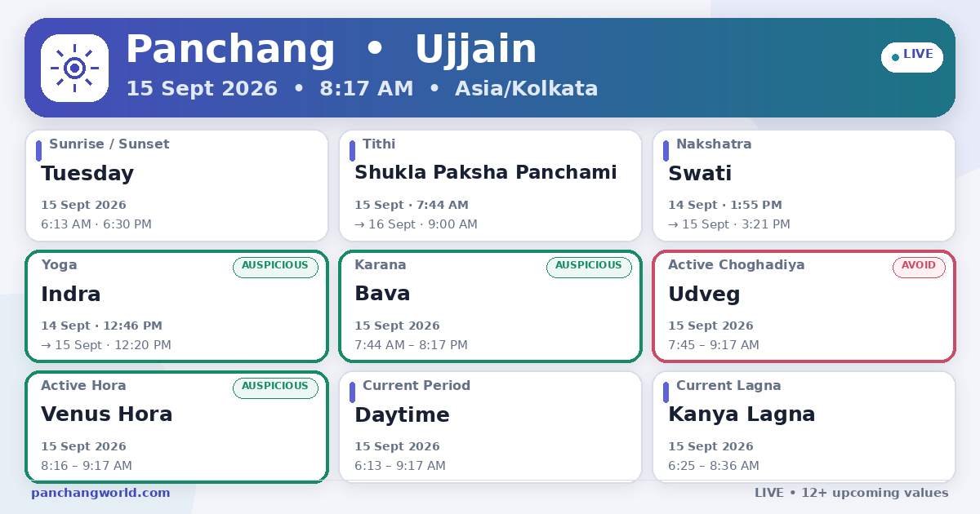
Task: Click AUSPICIOUS badge on Active Hora card
Action: 275,388
